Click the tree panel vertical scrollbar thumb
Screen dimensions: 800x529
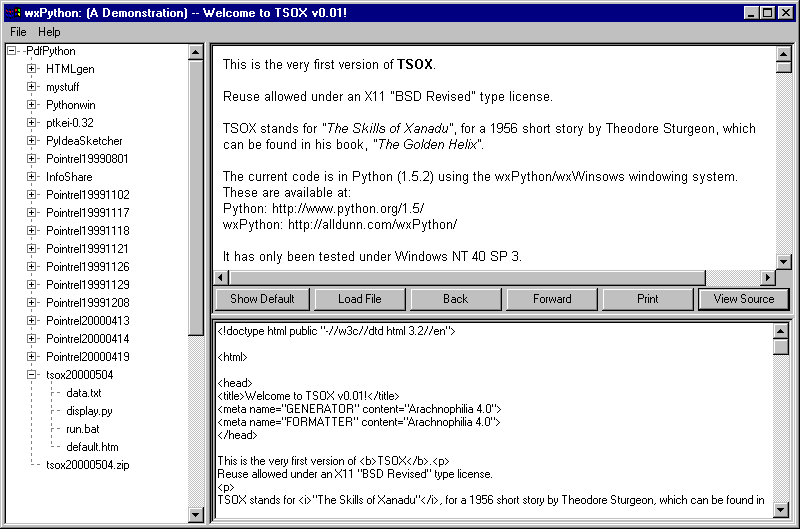point(196,197)
